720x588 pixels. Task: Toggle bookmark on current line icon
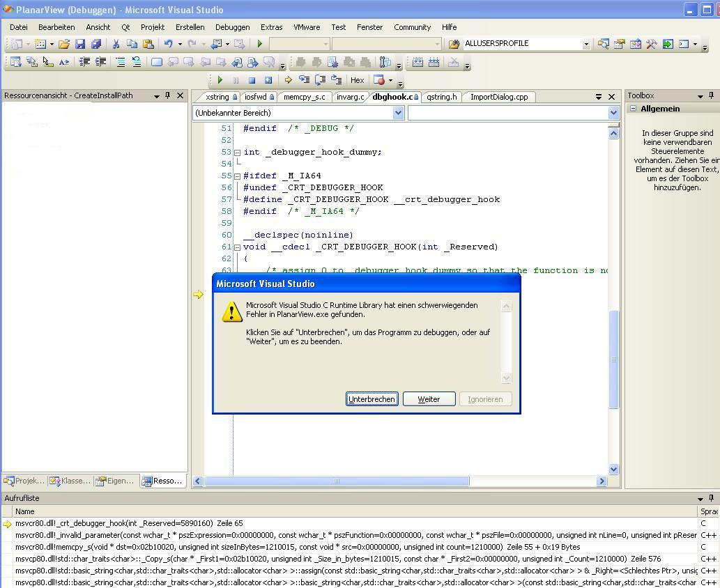click(x=157, y=62)
